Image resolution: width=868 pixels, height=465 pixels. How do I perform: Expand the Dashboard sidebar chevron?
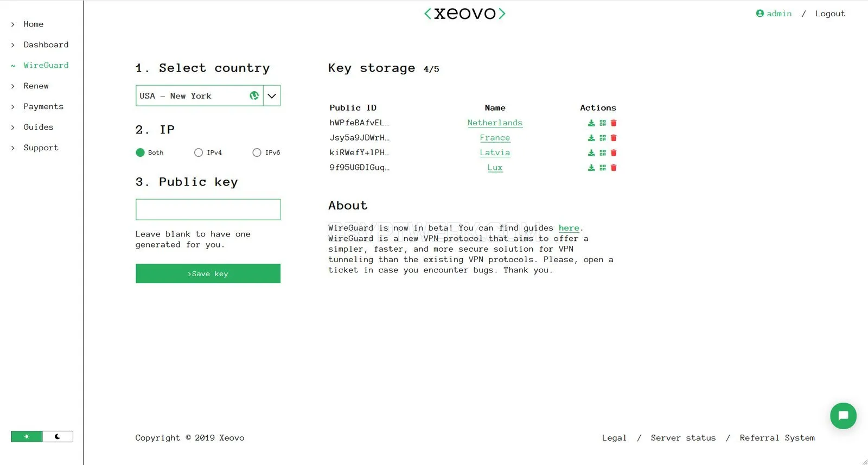click(13, 45)
